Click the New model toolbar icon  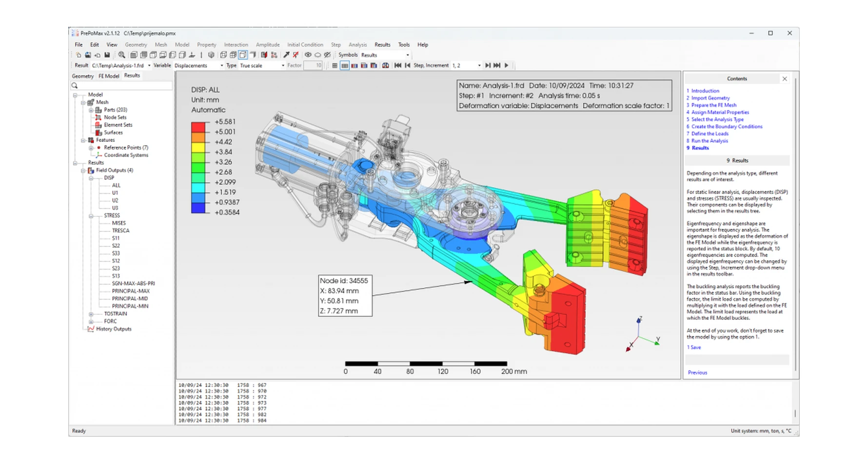click(x=79, y=55)
